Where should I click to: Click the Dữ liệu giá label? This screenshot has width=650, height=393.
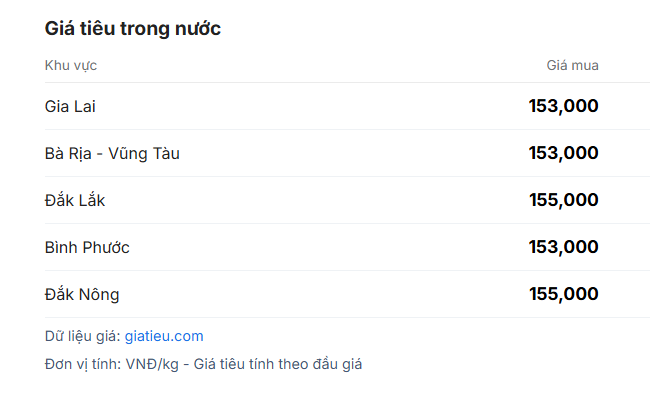82,336
